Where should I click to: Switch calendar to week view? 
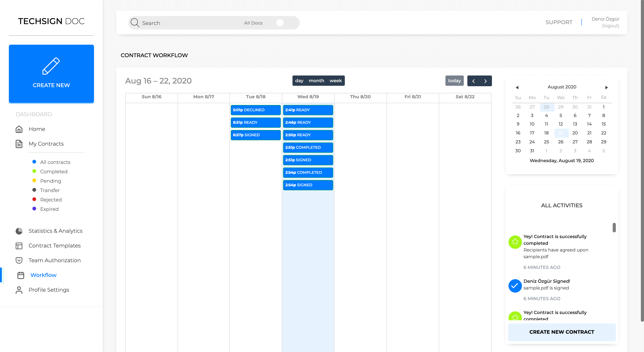(335, 81)
